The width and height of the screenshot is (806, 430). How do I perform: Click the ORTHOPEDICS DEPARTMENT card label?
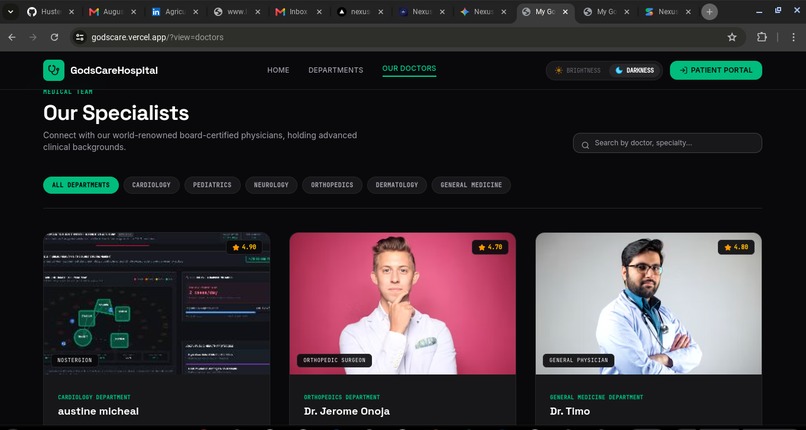(342, 397)
